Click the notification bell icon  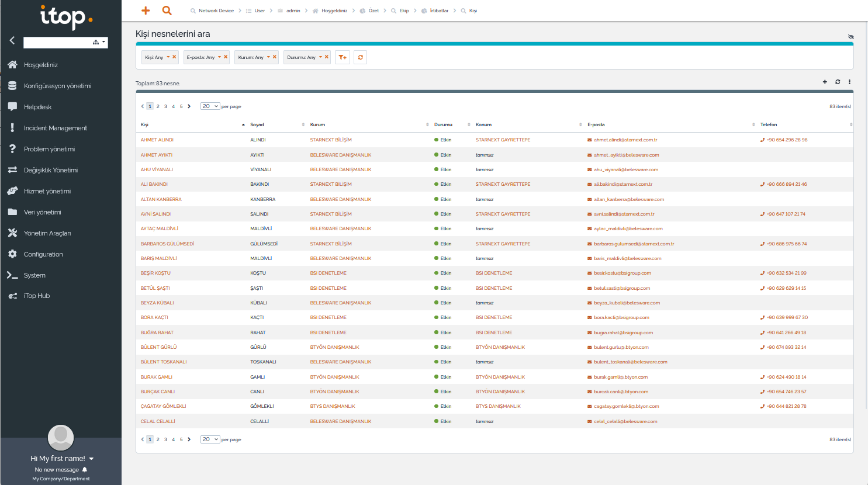85,470
